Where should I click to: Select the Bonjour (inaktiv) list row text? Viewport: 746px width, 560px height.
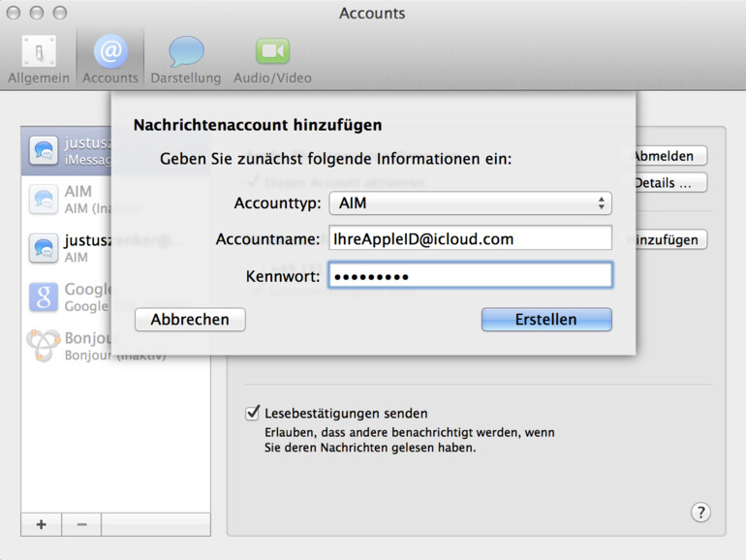[x=115, y=356]
